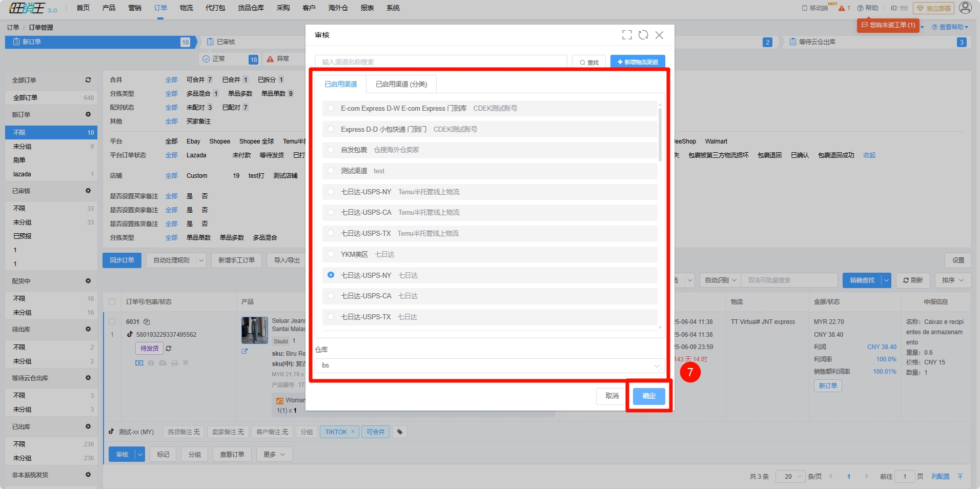Open the user avatar icon at top right
The image size is (980, 489).
point(965,8)
